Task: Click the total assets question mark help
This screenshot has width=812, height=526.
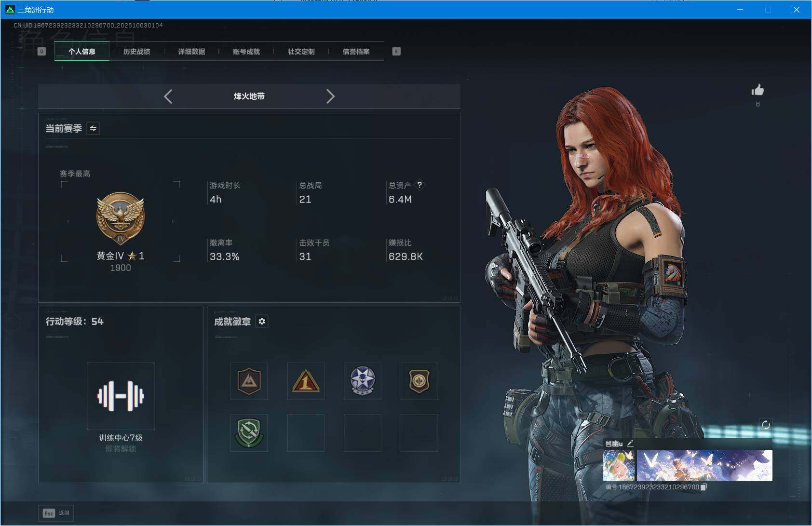Action: (x=420, y=185)
